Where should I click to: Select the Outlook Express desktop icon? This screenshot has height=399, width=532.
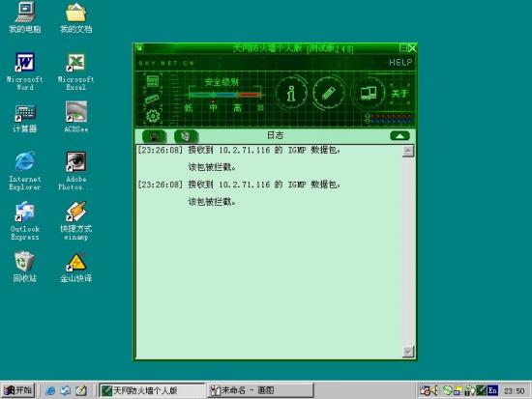click(25, 221)
